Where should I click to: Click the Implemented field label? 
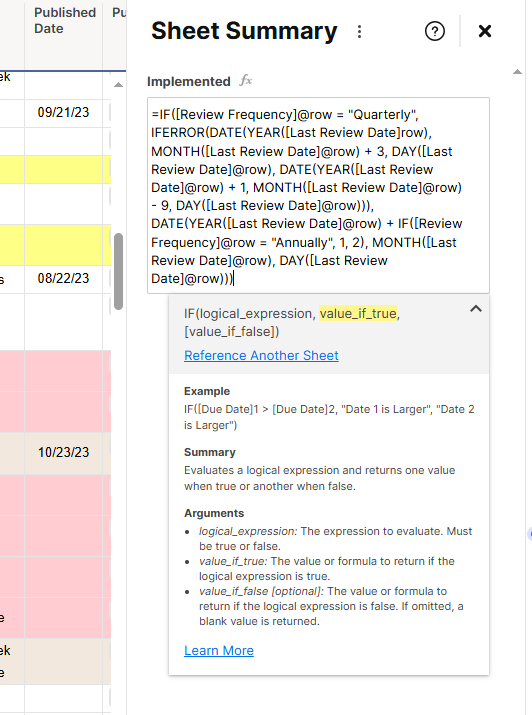point(189,82)
